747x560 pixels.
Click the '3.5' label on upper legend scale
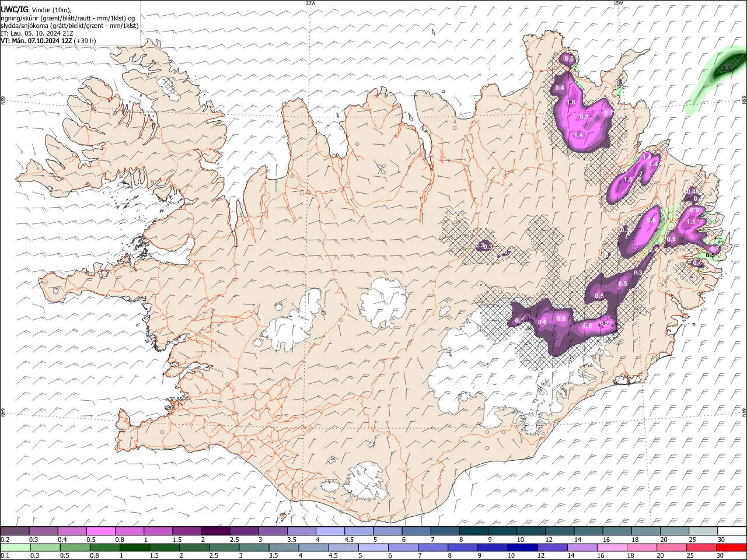[x=291, y=539]
